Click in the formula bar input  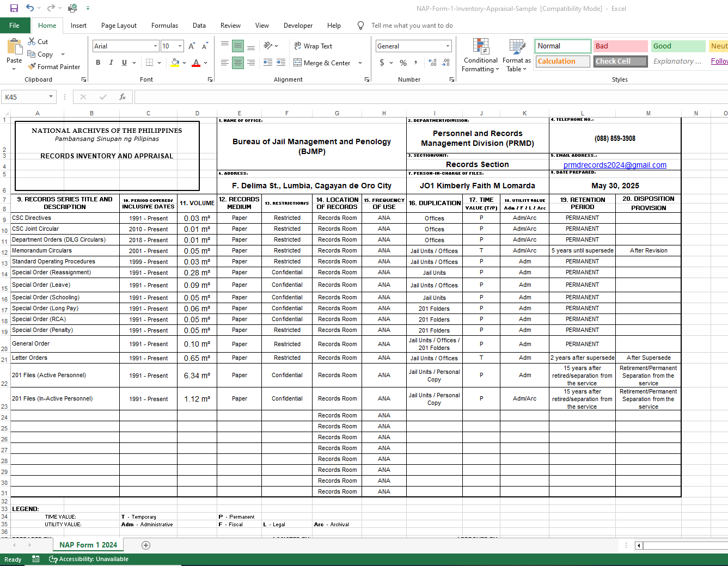tap(430, 97)
